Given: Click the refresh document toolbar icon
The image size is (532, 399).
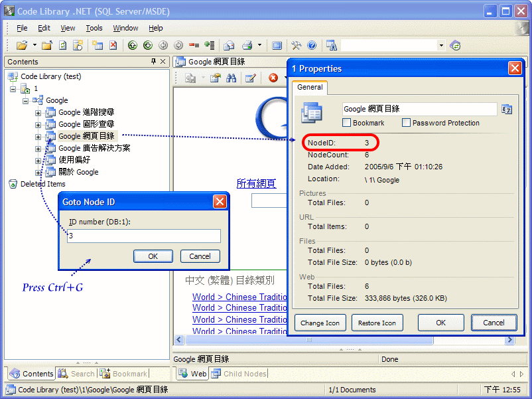Looking at the screenshot, I should pos(63,45).
